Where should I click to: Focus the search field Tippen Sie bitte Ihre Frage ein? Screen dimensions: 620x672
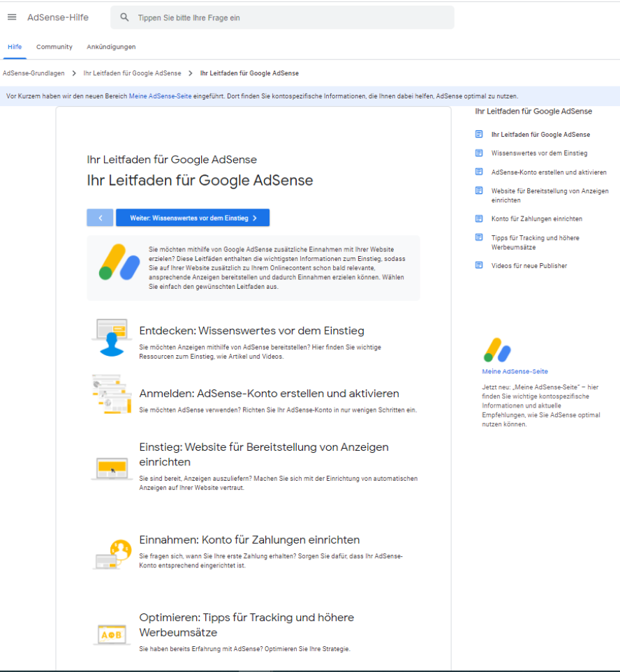click(x=282, y=17)
